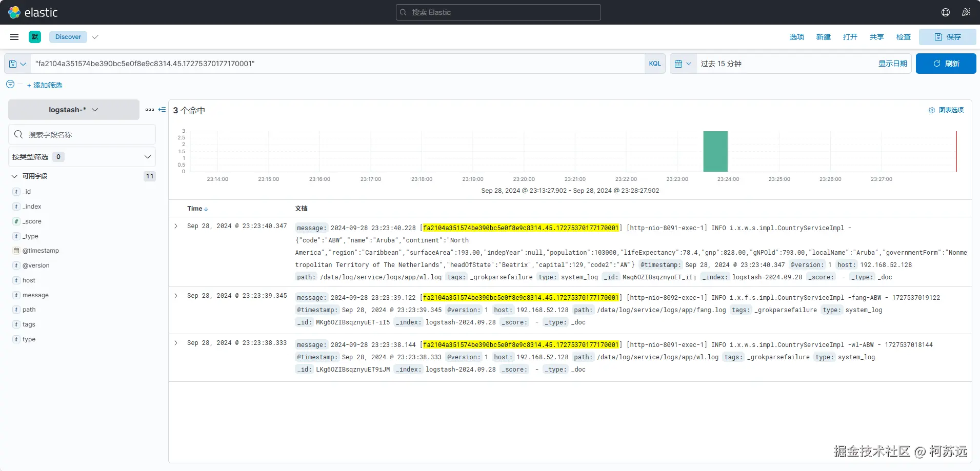Click the search magnifier in field name box
The width and height of the screenshot is (980, 471).
coord(18,134)
